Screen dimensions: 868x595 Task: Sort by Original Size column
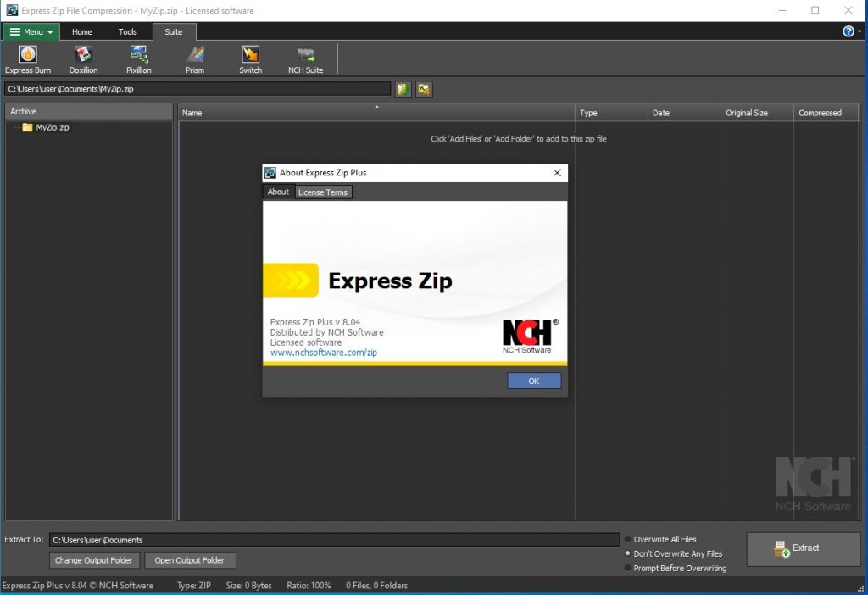coord(757,113)
